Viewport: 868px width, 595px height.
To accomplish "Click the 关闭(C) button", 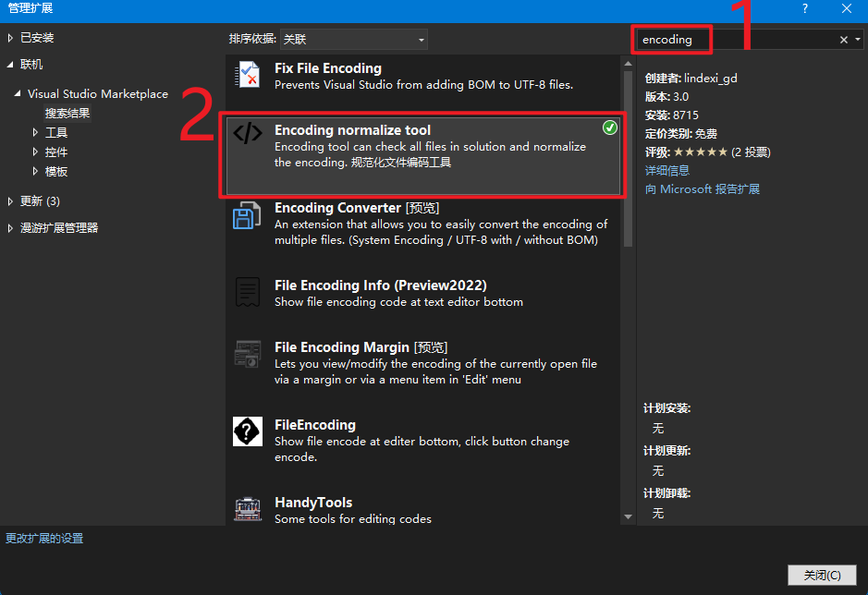I will point(822,575).
